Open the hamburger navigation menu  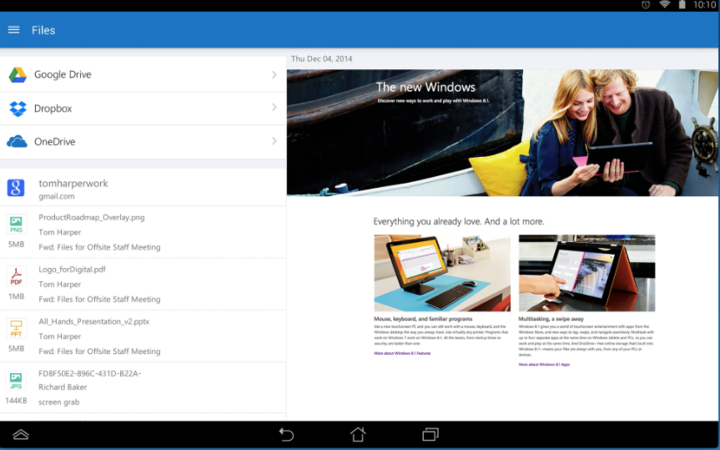tap(14, 30)
